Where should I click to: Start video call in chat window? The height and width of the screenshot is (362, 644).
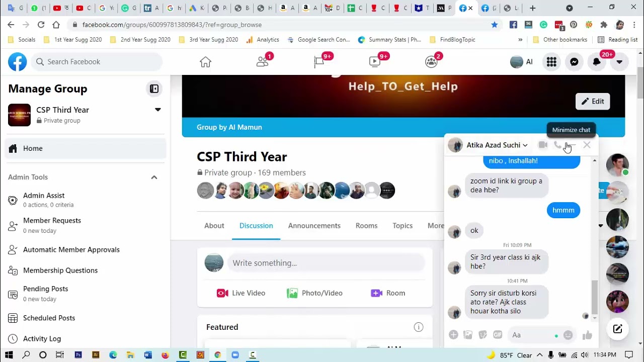543,145
